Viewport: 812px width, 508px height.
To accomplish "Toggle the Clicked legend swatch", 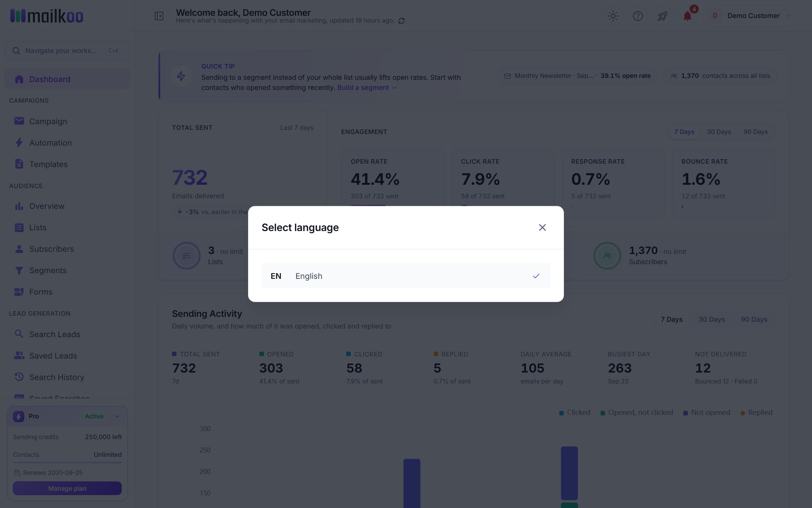I will (561, 413).
